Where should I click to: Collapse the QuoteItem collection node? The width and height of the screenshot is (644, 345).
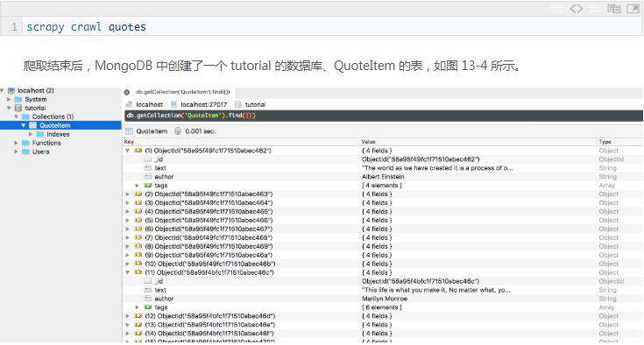click(x=24, y=125)
